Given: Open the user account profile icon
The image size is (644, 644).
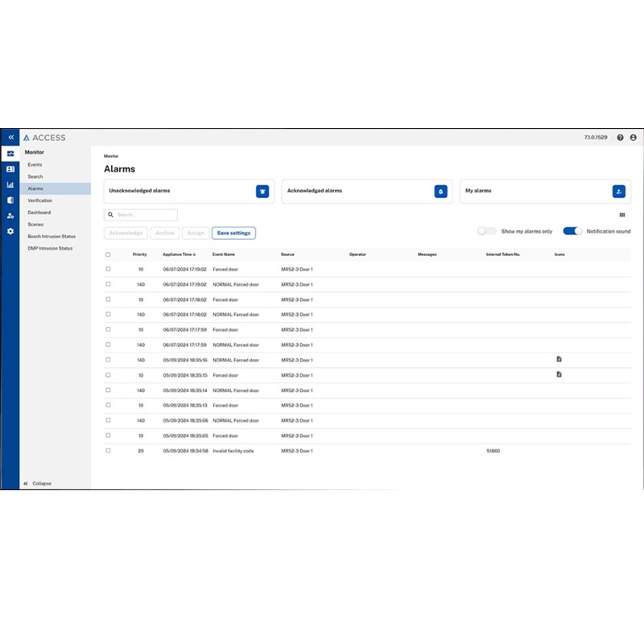Looking at the screenshot, I should point(633,138).
